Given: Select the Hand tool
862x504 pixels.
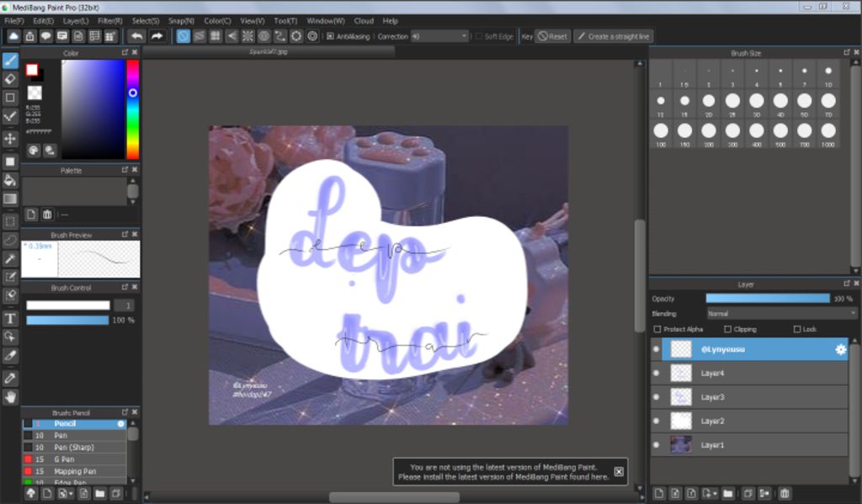Looking at the screenshot, I should click(x=10, y=397).
